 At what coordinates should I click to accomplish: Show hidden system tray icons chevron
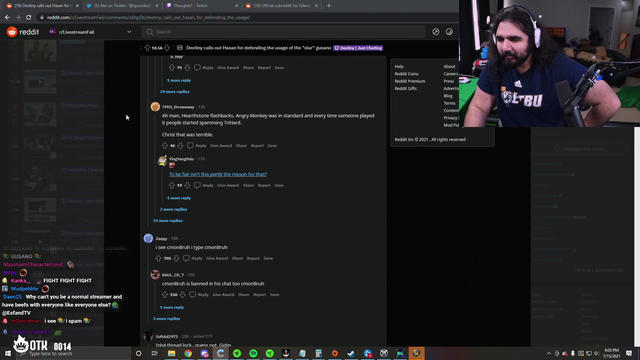549,353
